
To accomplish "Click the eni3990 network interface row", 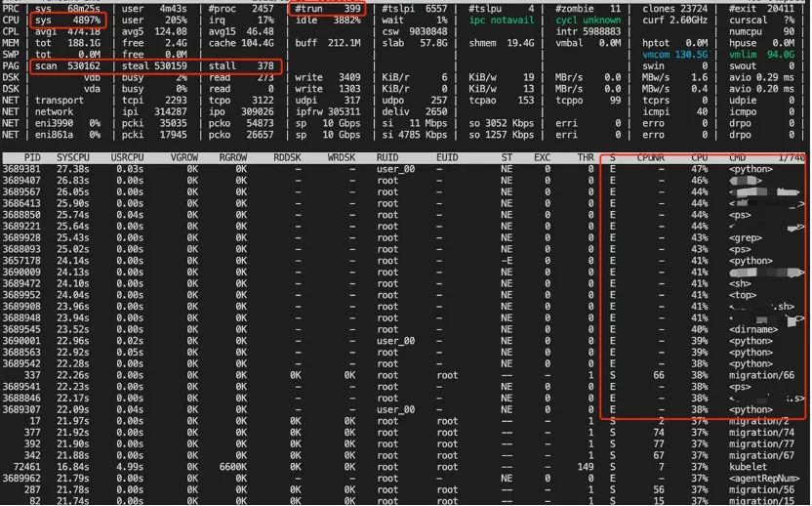I will tap(404, 123).
